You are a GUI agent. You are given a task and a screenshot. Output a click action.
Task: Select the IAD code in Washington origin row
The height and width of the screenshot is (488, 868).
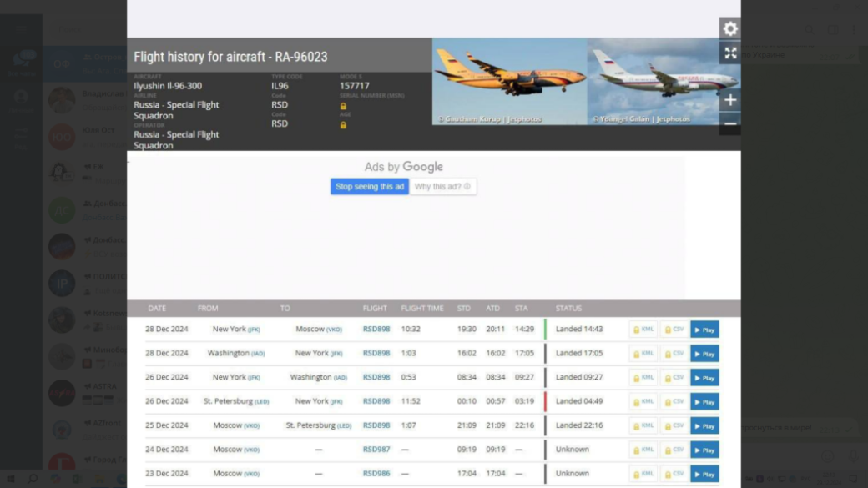pyautogui.click(x=258, y=354)
